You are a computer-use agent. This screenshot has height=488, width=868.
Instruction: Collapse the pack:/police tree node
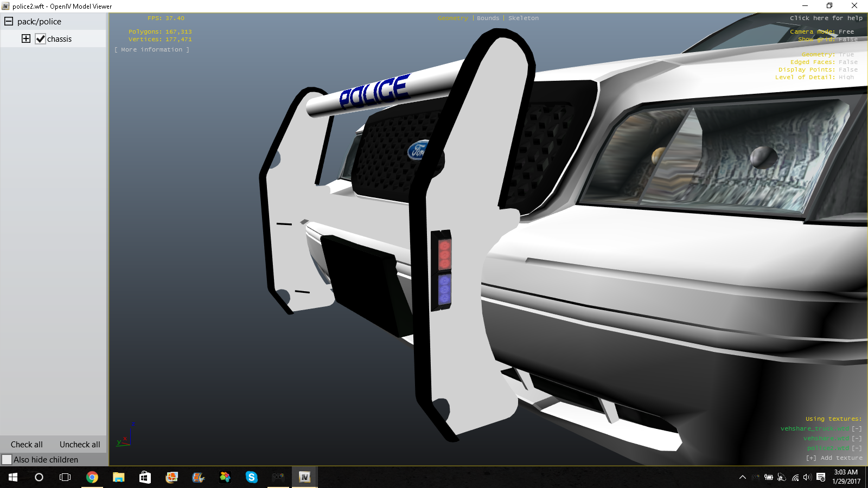[x=9, y=22]
